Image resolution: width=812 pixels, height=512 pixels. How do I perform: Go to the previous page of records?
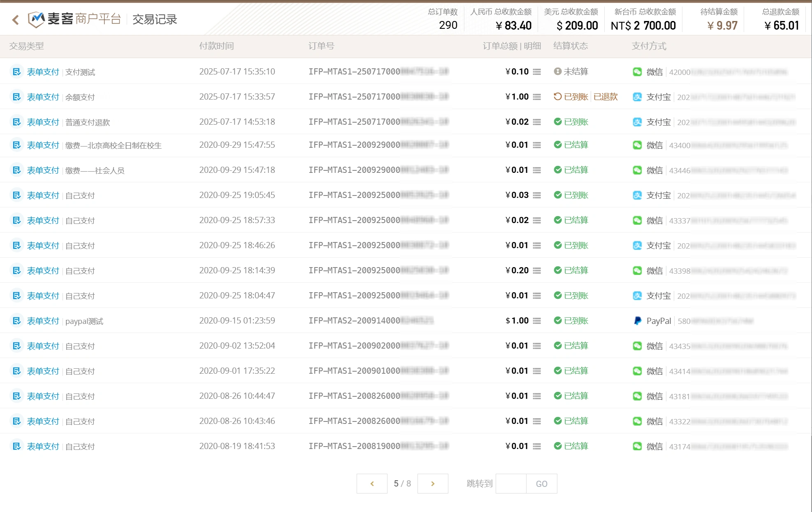click(372, 484)
